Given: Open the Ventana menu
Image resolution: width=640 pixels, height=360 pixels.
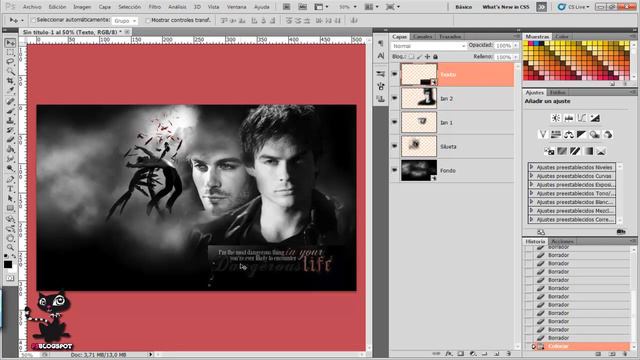Looking at the screenshot, I should pyautogui.click(x=236, y=7).
